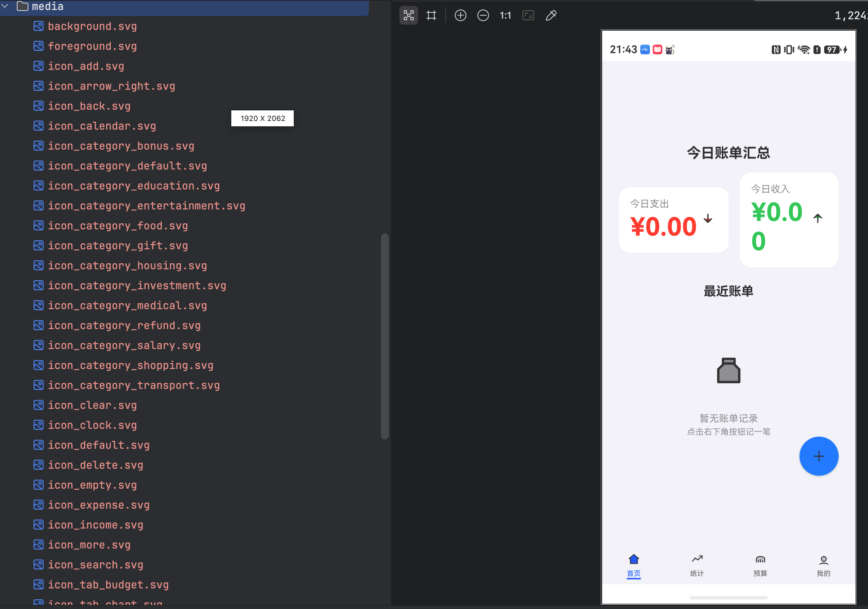
Task: Open background.svg in the file tree
Action: click(x=92, y=26)
